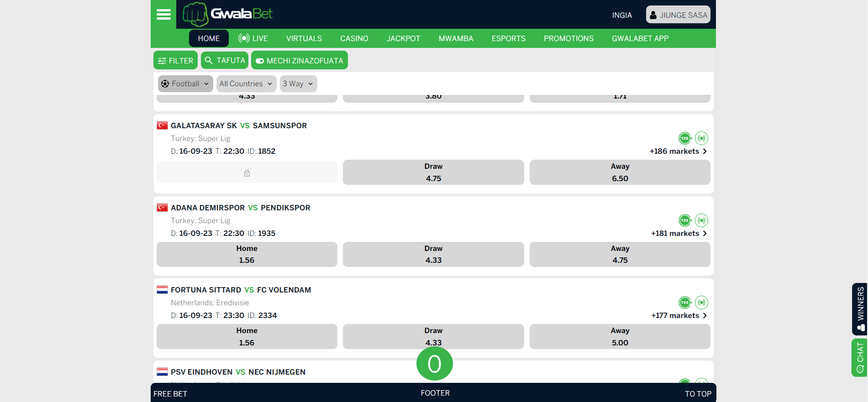Pick Home 1.56 for Adana Demirspor vs Pendikspor
This screenshot has height=402, width=868.
pos(247,254)
